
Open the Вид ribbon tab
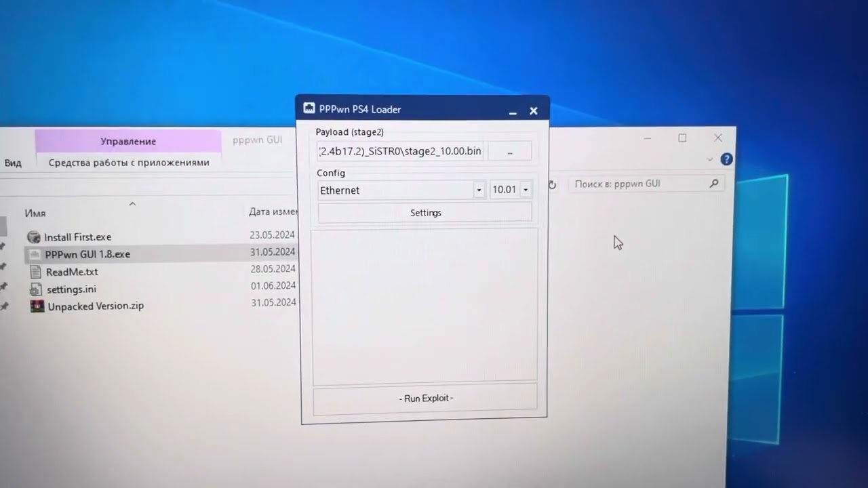point(12,163)
